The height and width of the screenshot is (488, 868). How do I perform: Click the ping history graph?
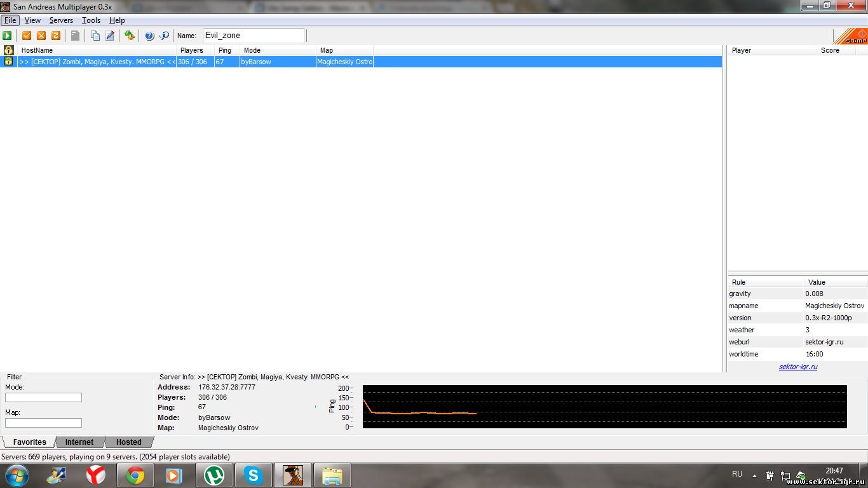click(604, 407)
